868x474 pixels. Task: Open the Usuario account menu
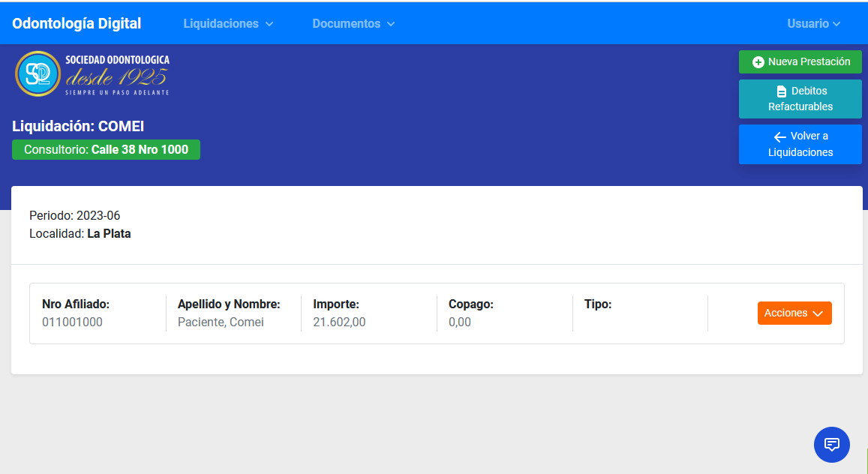808,24
